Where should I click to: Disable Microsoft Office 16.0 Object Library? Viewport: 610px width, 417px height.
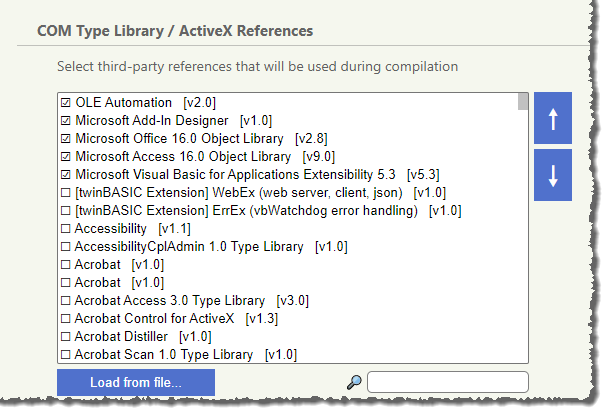66,138
